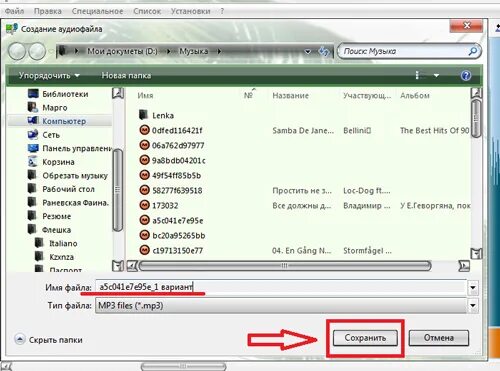
Task: Click the c19713150e77 file icon
Action: point(144,250)
